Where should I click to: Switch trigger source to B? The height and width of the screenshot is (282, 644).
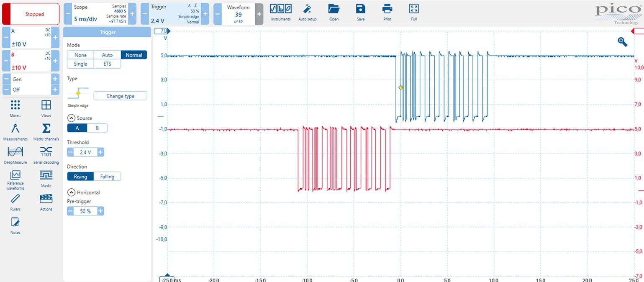pos(97,128)
